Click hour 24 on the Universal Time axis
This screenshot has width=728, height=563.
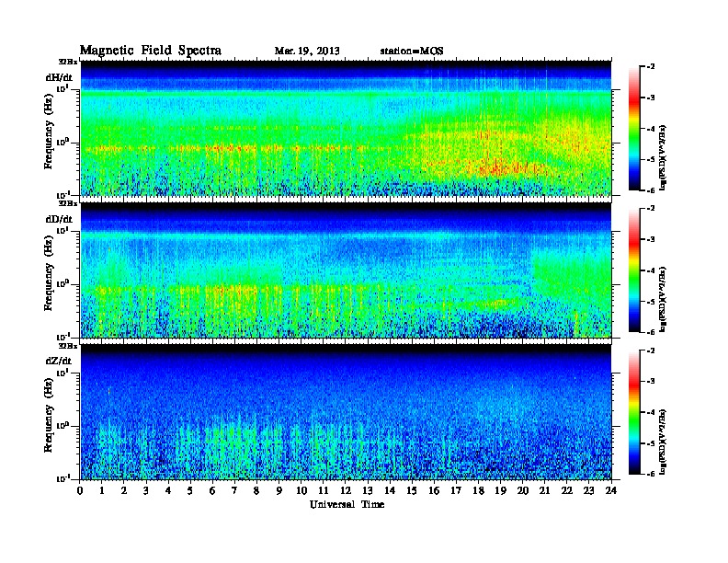pos(611,490)
